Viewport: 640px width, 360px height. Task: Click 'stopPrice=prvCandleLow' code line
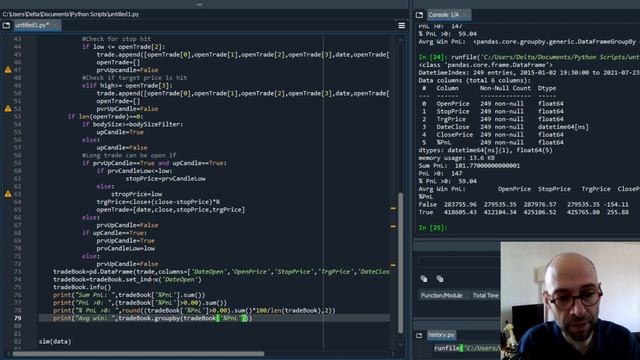(x=165, y=179)
